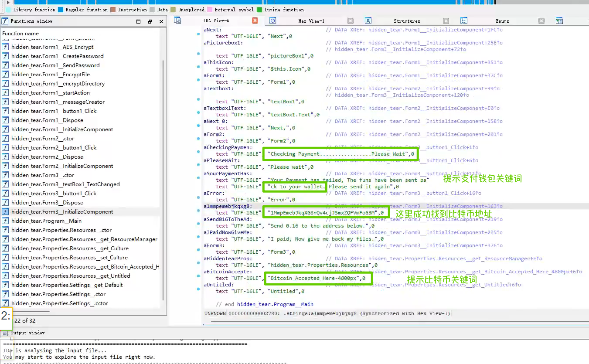Screen dimensions: 589x364
Task: Click function icon beside Form1__SendPassword
Action: click(x=6, y=65)
